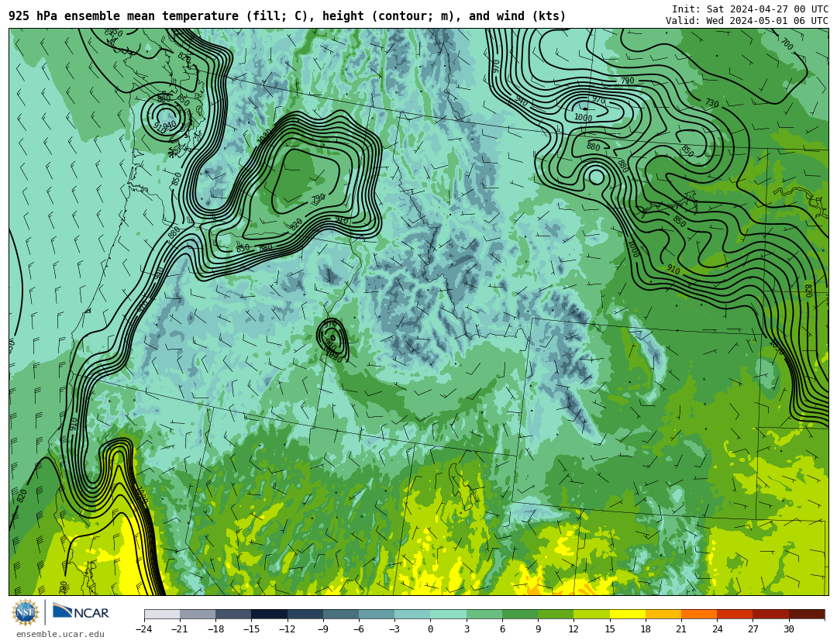Click the NCAR logo
This screenshot has width=837, height=644.
[x=81, y=612]
